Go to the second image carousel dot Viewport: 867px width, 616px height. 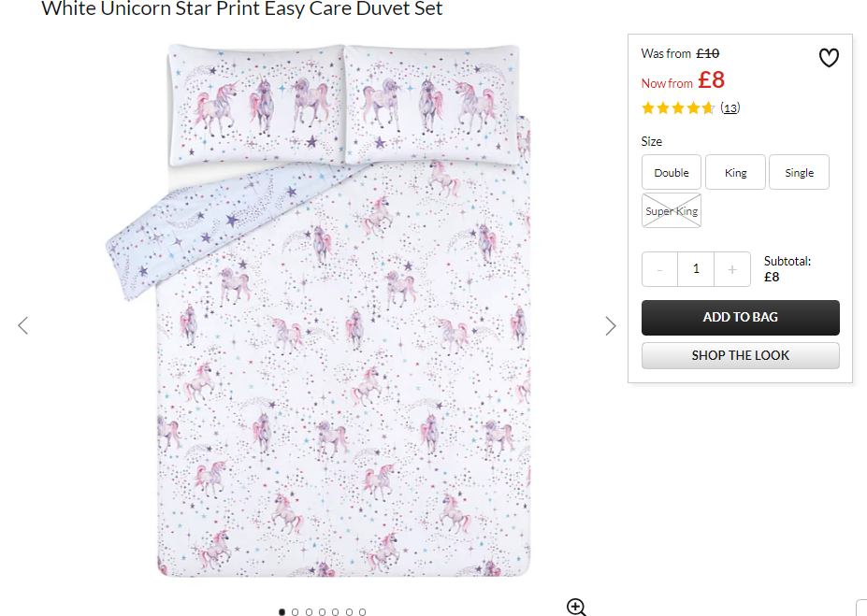click(x=295, y=612)
